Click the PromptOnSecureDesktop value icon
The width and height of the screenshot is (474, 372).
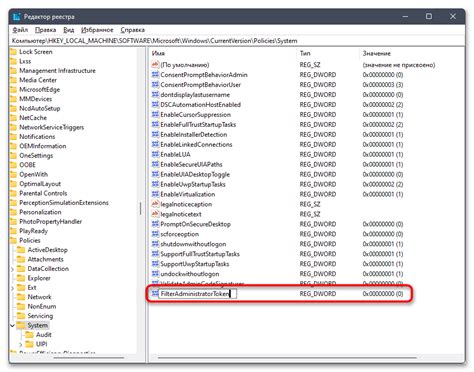(155, 224)
